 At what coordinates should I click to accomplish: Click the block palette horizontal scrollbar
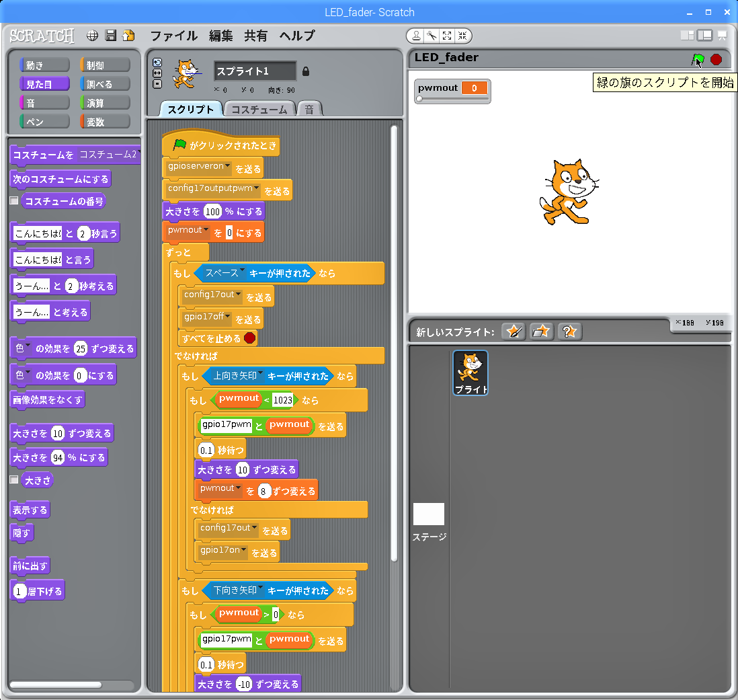pyautogui.click(x=56, y=685)
